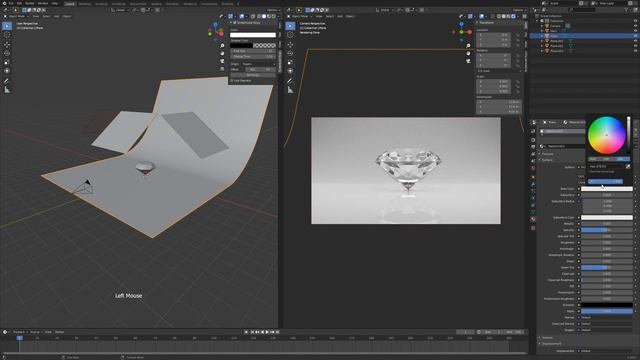Switch to Modeling workspace tab
The image size is (640, 360).
(84, 4)
